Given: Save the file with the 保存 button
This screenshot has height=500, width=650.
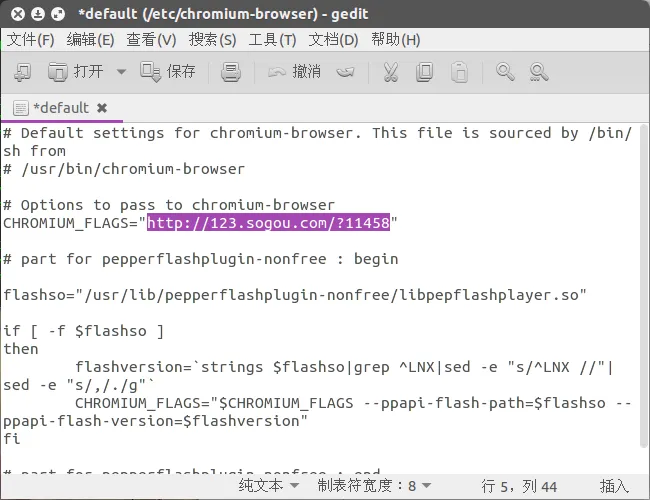Looking at the screenshot, I should coord(167,72).
